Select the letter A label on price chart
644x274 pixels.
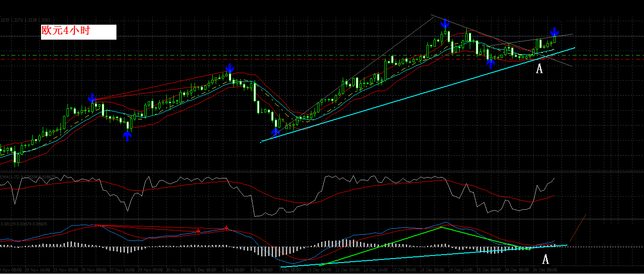(539, 68)
